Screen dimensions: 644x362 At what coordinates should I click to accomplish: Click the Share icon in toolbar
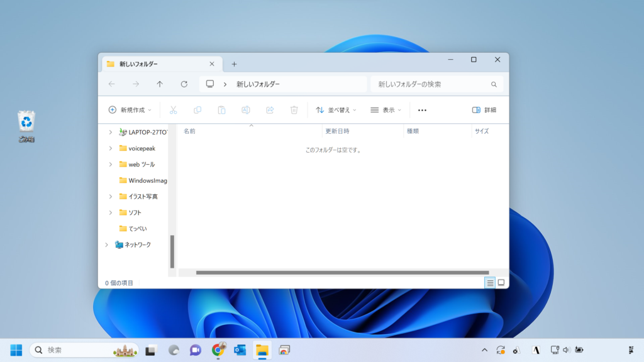pos(270,110)
